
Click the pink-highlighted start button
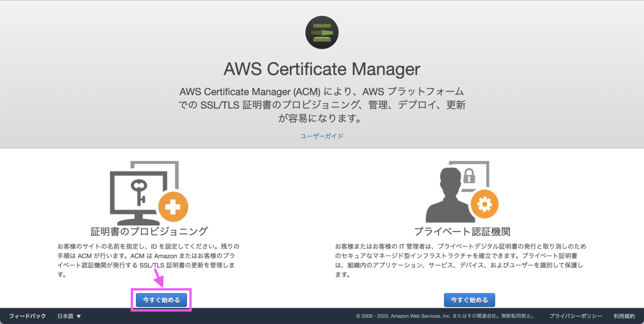point(160,299)
